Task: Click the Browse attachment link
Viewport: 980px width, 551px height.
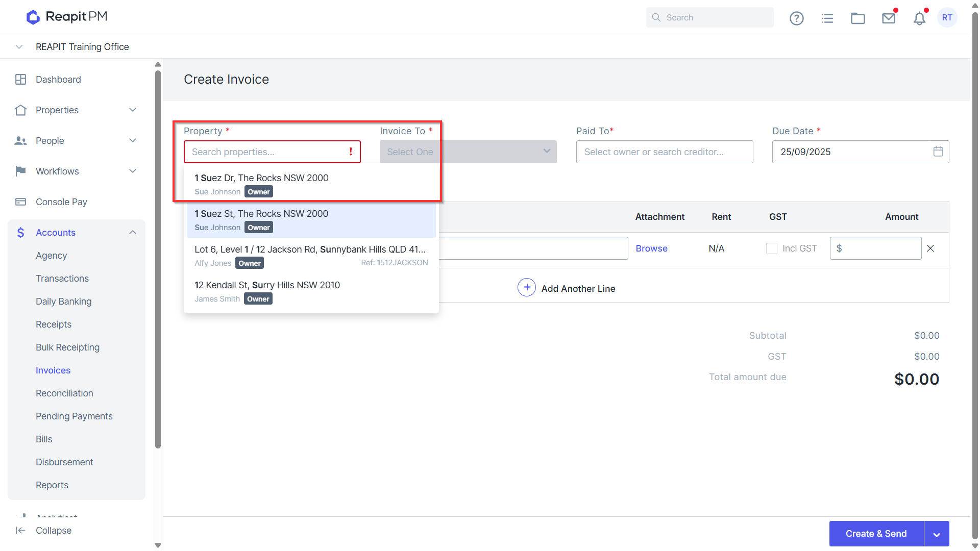Action: tap(651, 248)
